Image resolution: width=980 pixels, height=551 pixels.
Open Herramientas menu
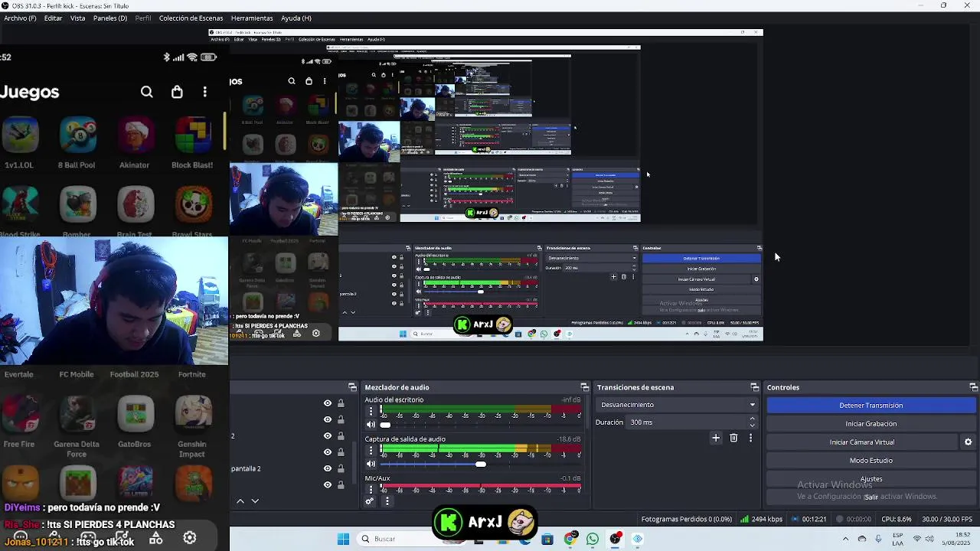[x=251, y=18]
